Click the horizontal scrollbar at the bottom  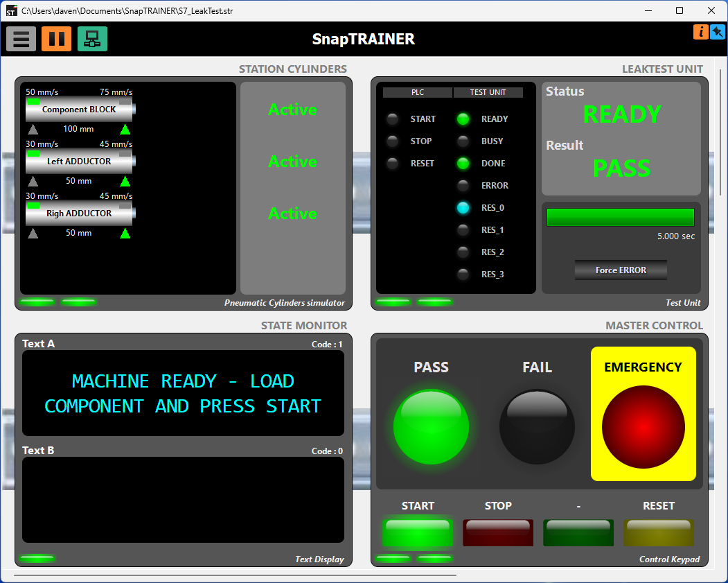tap(235, 575)
